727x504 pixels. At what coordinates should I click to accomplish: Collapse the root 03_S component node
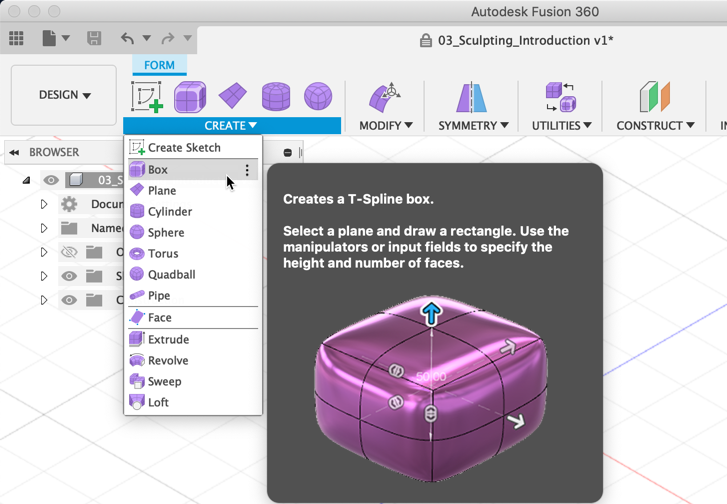click(26, 180)
